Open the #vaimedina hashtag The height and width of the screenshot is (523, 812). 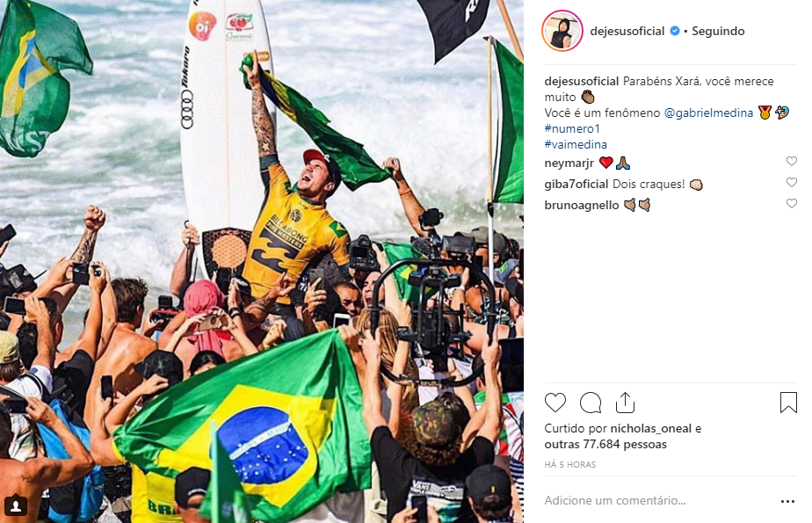pos(576,144)
